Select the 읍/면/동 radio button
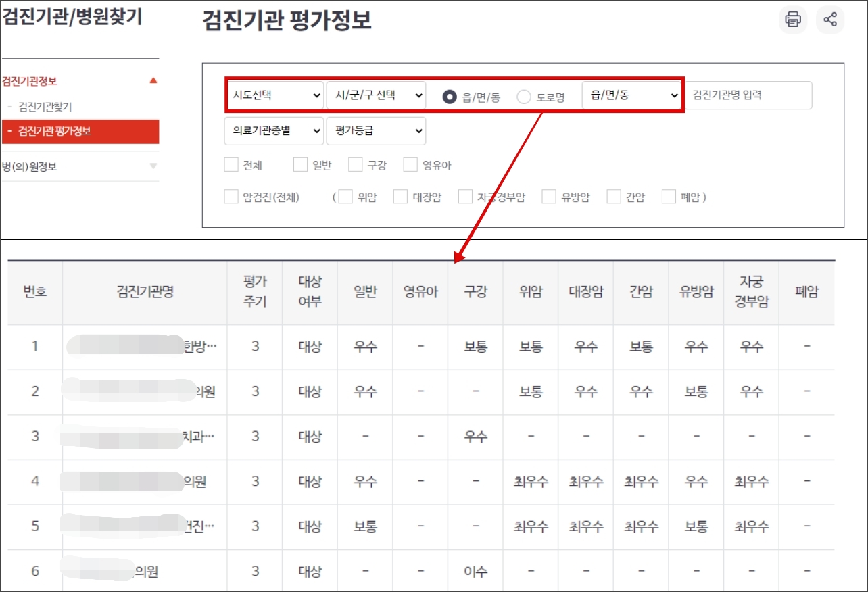 point(449,96)
